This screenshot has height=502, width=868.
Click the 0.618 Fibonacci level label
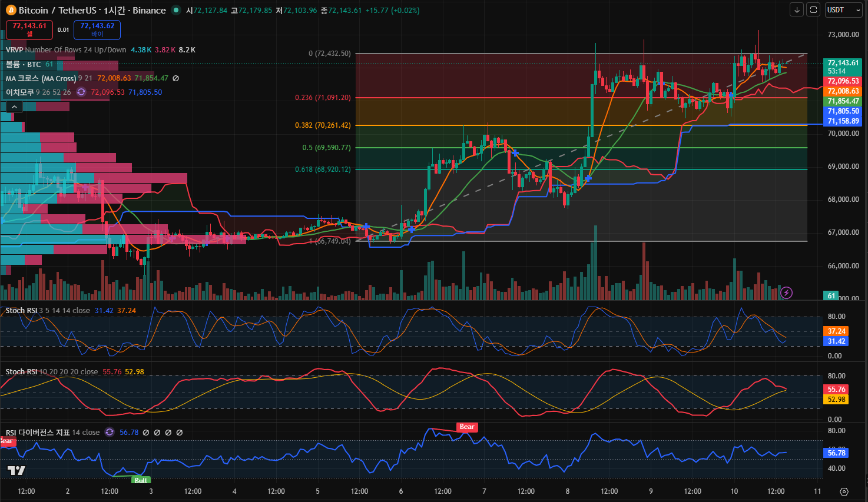[323, 169]
